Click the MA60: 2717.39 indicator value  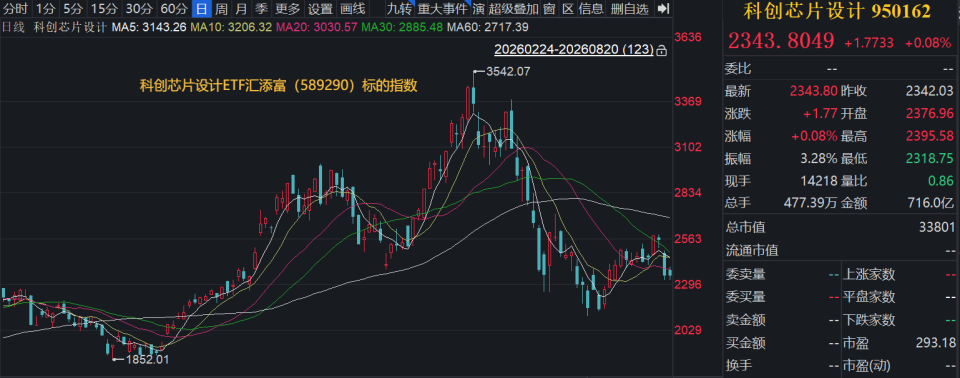pyautogui.click(x=486, y=27)
